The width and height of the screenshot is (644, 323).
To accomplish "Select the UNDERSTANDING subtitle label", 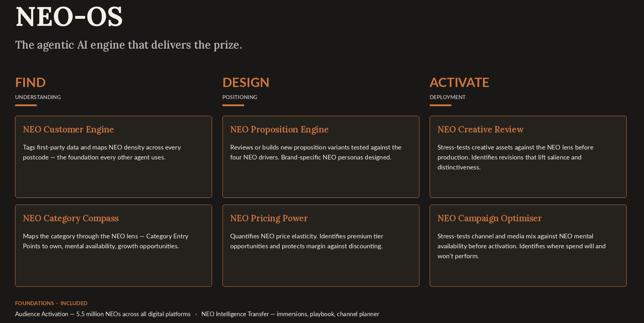I will coord(38,97).
